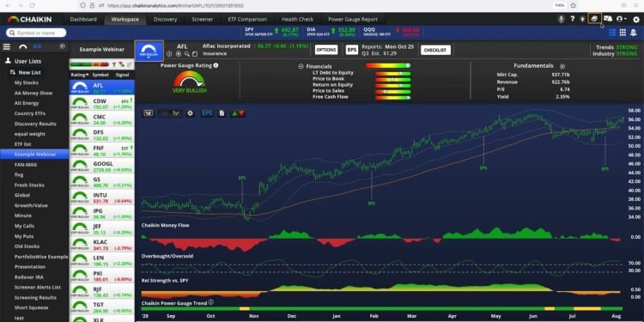Click the EPS button next to Reports
Image resolution: width=644 pixels, height=322 pixels.
(x=352, y=50)
